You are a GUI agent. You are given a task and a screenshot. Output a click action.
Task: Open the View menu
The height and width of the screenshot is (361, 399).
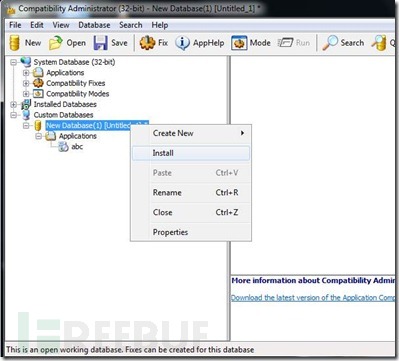(61, 25)
